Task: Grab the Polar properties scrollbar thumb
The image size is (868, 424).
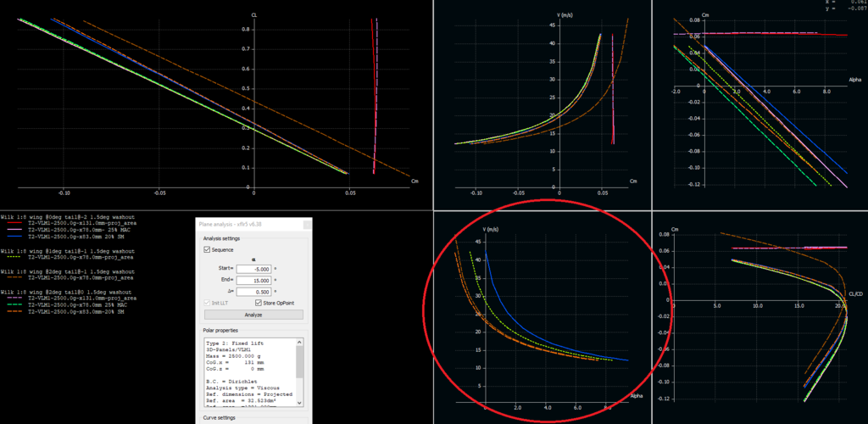Action: coord(299,363)
